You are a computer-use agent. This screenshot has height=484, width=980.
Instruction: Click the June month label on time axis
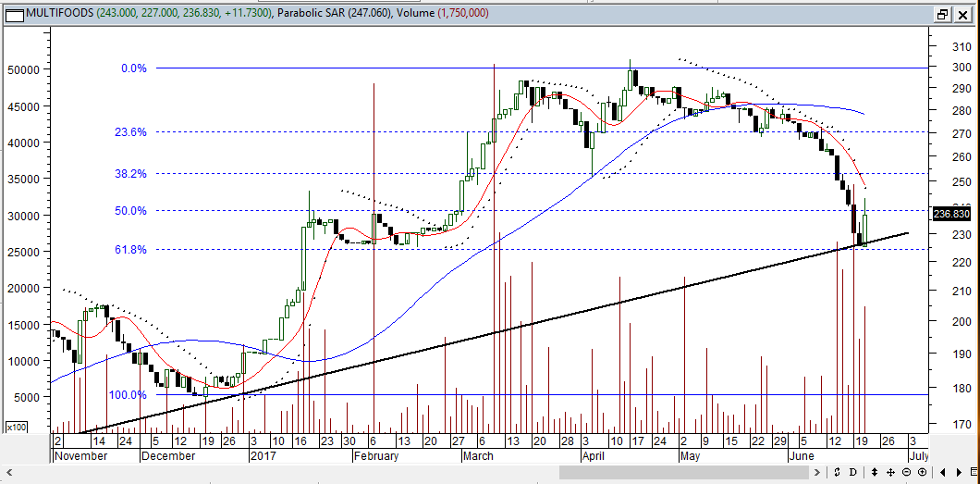point(802,456)
